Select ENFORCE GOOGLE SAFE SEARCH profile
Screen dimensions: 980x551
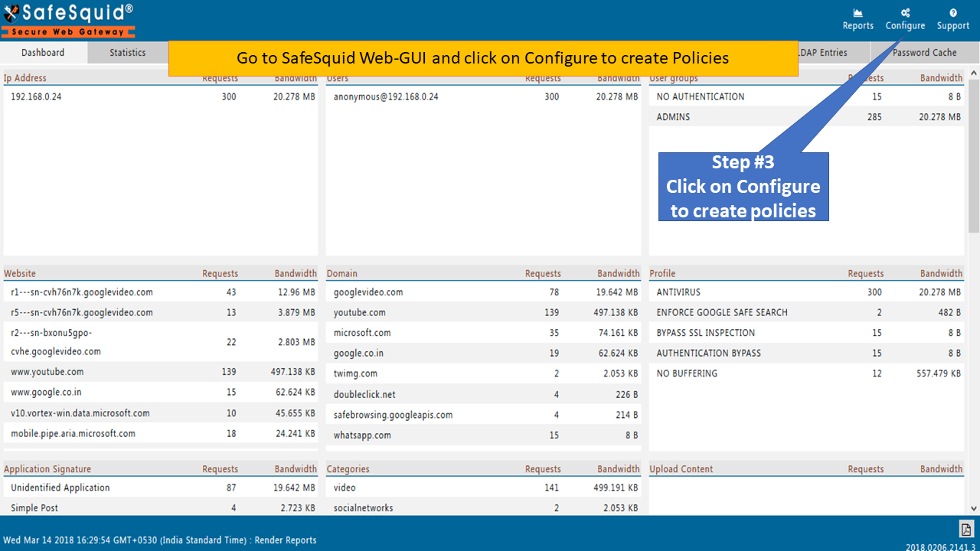[x=806, y=312]
